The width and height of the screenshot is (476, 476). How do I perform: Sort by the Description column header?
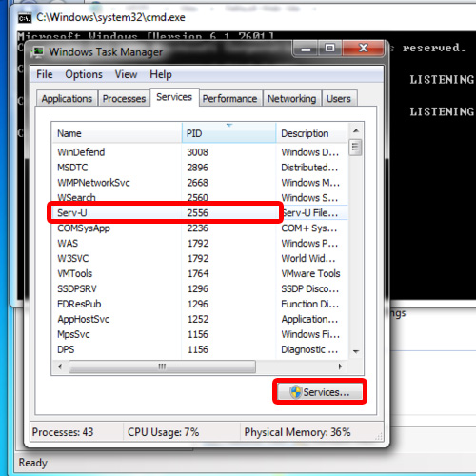coord(312,133)
